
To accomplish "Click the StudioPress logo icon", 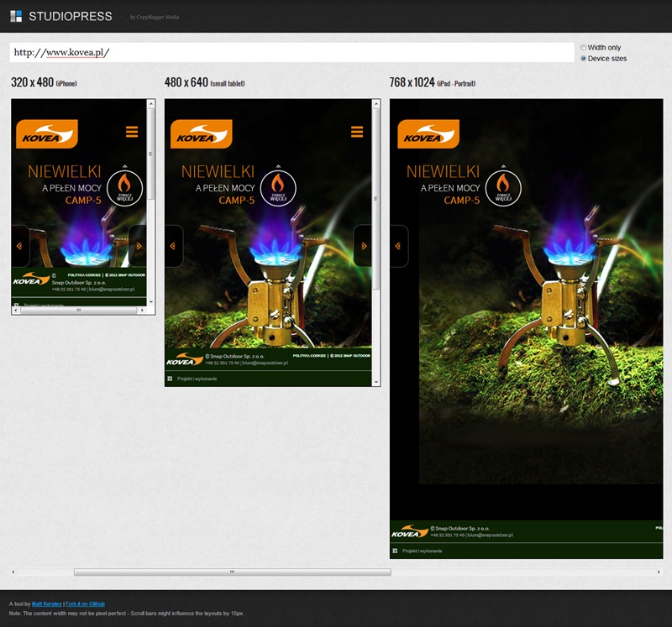I will point(16,16).
